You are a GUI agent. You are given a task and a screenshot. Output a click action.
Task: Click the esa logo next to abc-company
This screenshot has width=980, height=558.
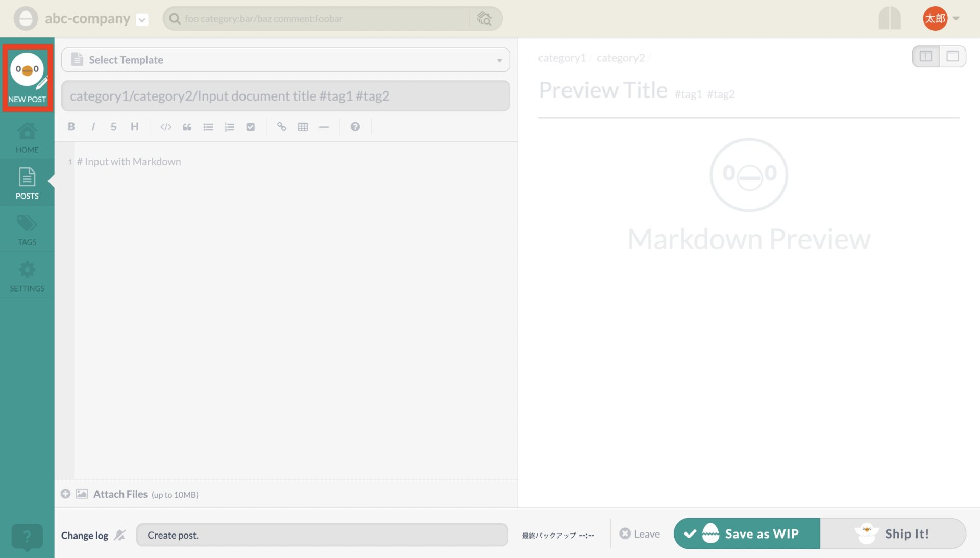click(26, 19)
